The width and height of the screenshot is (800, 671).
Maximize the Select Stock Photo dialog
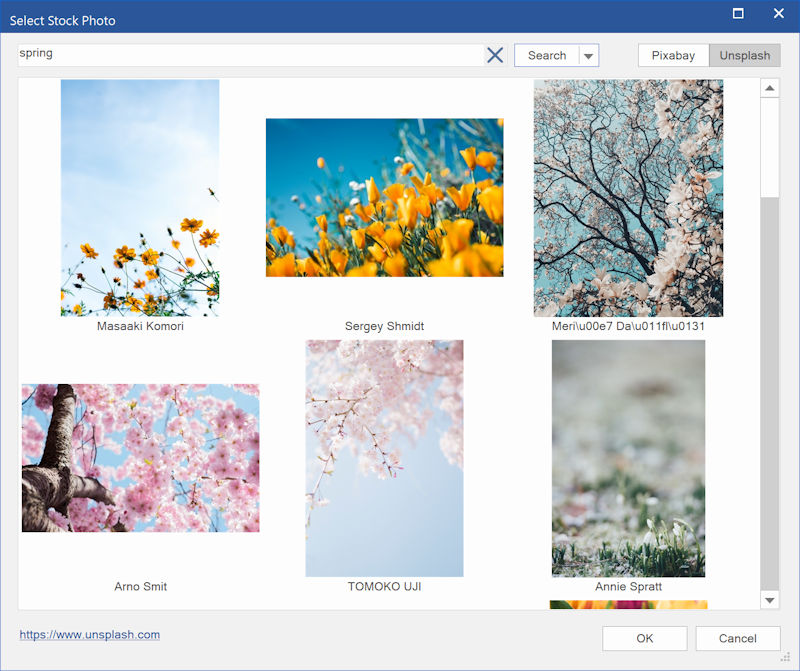[x=738, y=14]
